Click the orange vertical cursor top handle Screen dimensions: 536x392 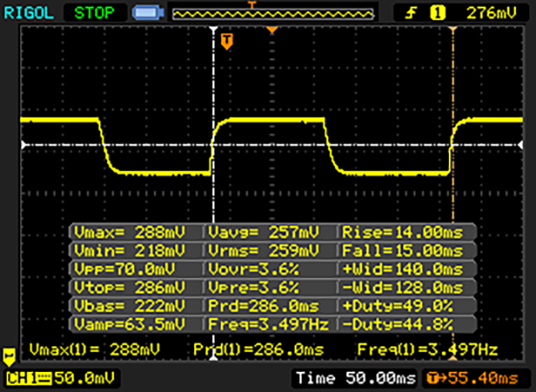(x=453, y=29)
